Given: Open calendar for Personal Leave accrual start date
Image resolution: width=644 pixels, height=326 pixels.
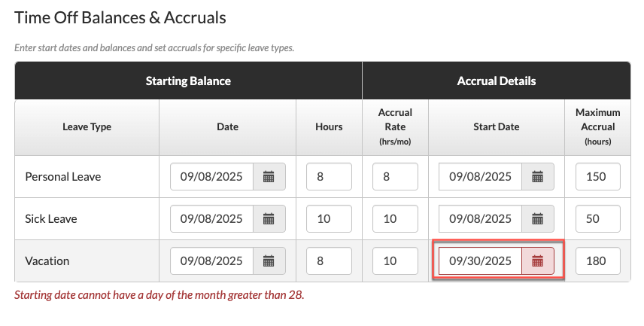Looking at the screenshot, I should coord(538,177).
